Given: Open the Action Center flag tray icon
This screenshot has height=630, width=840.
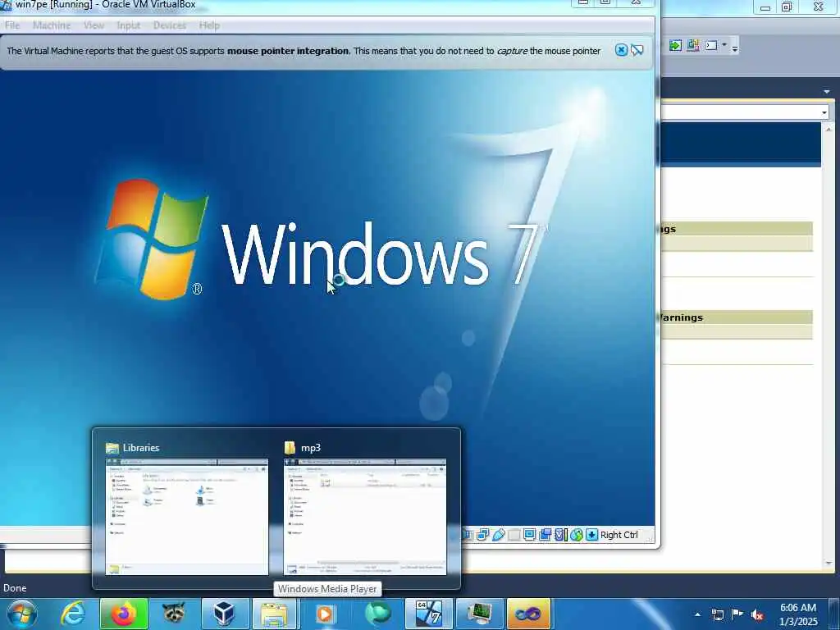Looking at the screenshot, I should pos(737,614).
